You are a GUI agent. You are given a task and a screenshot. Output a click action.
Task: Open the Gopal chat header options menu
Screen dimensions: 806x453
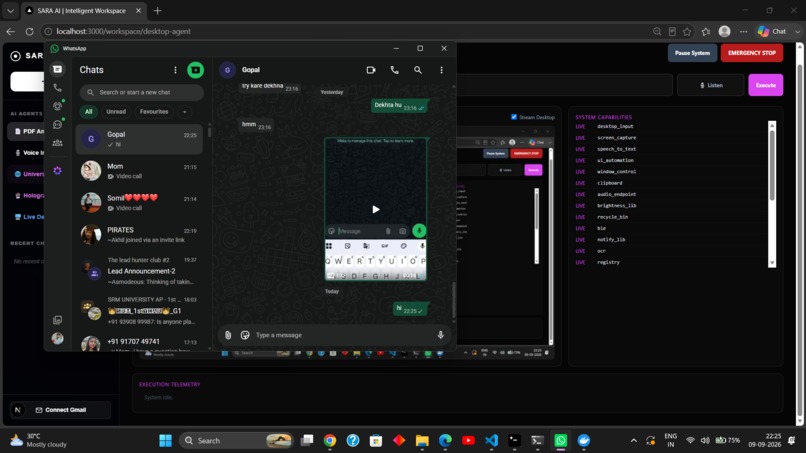pos(441,70)
